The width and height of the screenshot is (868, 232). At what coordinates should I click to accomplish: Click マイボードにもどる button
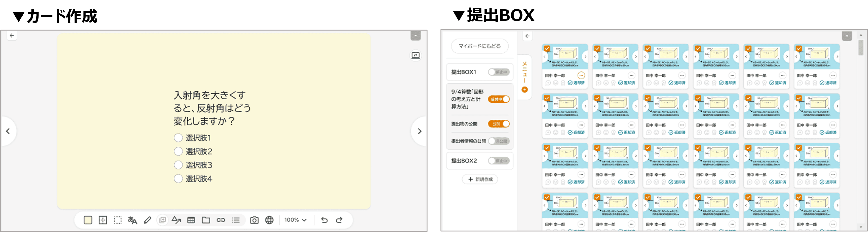pos(479,46)
